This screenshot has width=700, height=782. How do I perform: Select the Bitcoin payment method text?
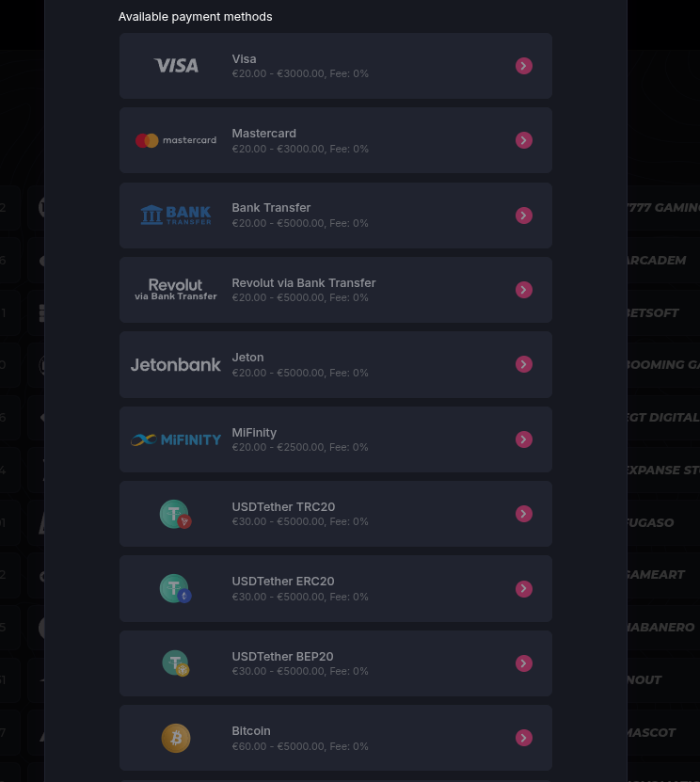[x=251, y=730]
